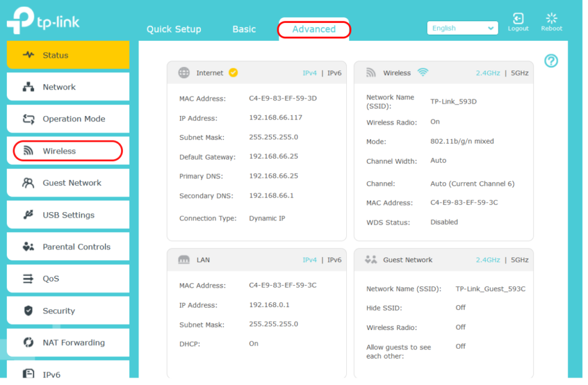Open the IPv6 menu item
This screenshot has width=588, height=385.
(68, 370)
